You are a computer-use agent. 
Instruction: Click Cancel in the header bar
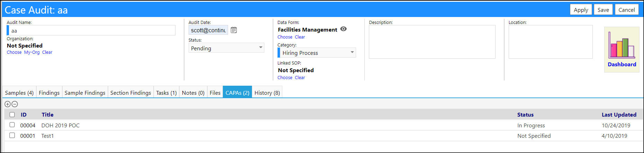pos(627,10)
